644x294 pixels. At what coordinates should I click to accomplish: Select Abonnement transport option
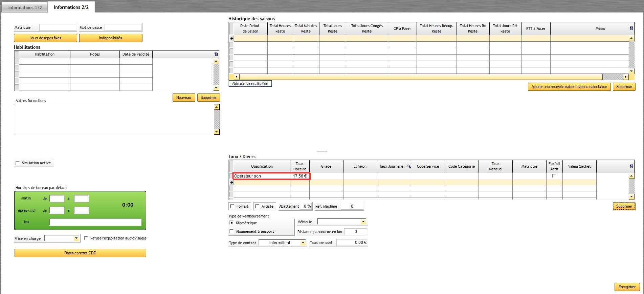[x=231, y=231]
